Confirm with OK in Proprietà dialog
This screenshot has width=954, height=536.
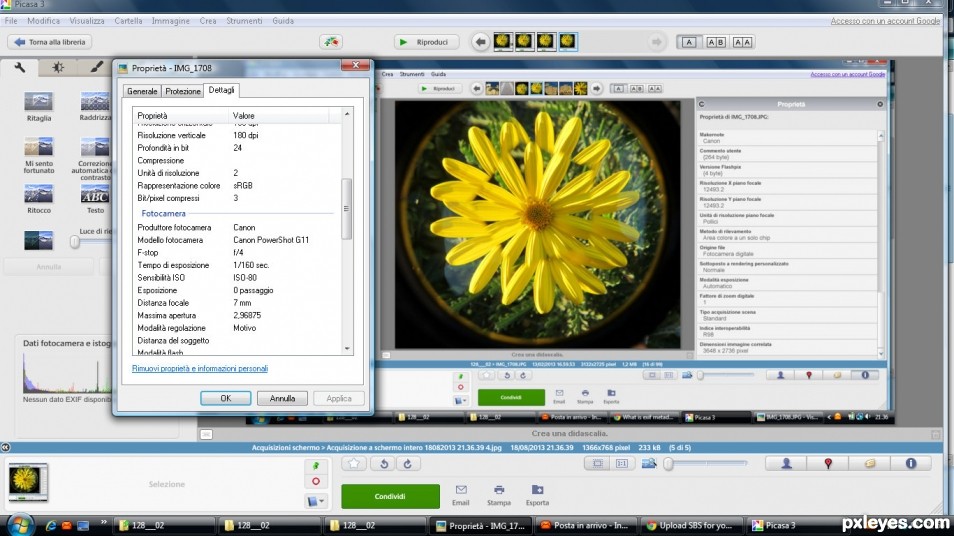point(226,398)
